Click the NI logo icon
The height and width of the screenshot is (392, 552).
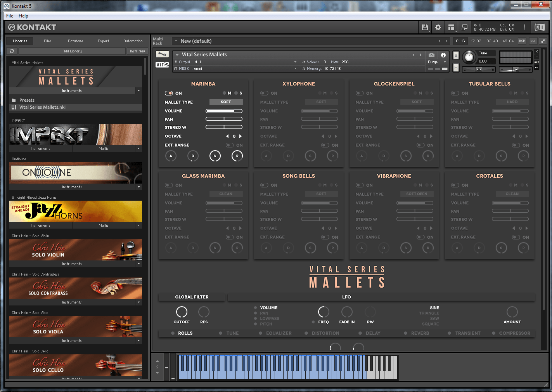tap(540, 27)
